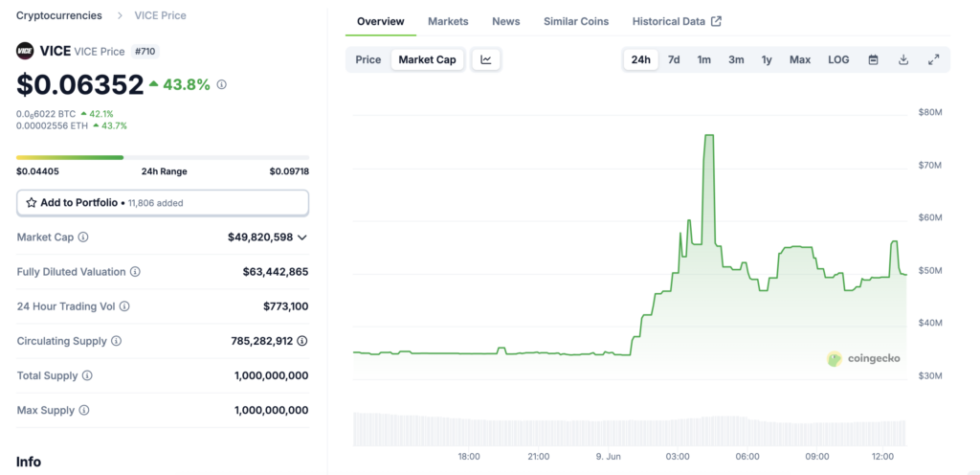Open the calendar date range picker
Screen dimensions: 980x475
873,59
